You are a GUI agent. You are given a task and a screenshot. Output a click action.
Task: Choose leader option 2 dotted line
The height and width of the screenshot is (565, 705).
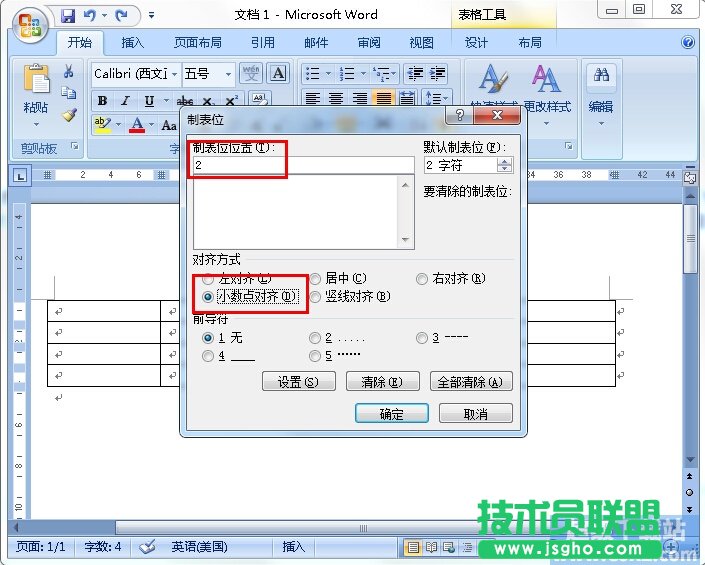[x=315, y=338]
